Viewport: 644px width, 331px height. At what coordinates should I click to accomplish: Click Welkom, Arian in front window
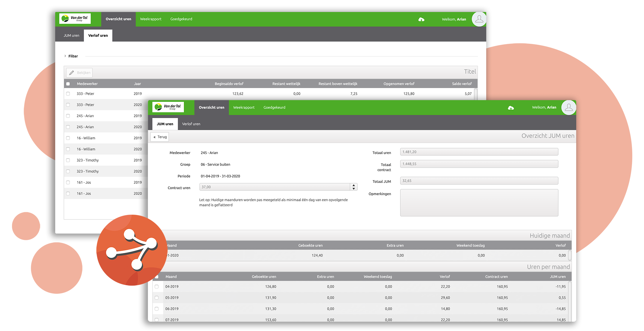[x=544, y=108]
